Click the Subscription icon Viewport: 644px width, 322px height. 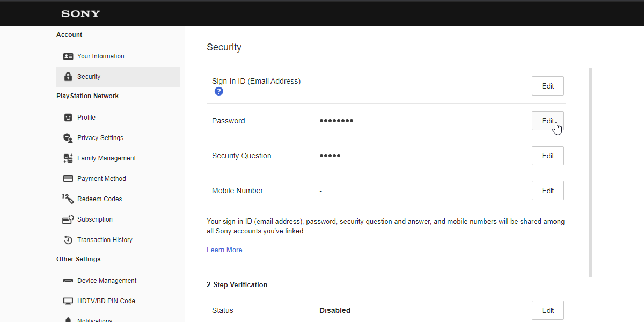68,219
